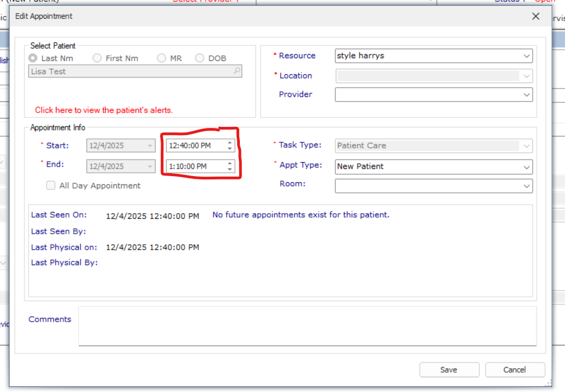Click the link to view patient's alerts
Image resolution: width=565 pixels, height=392 pixels.
tap(104, 110)
